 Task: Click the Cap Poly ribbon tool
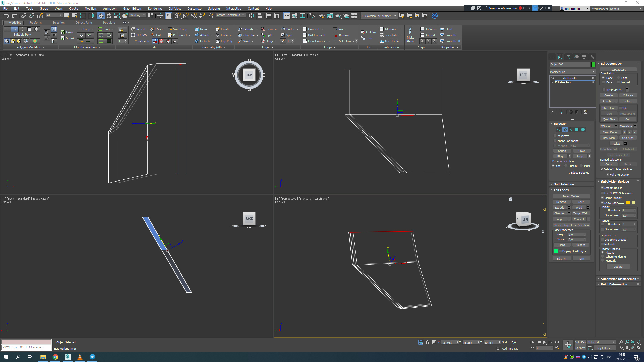click(x=224, y=41)
